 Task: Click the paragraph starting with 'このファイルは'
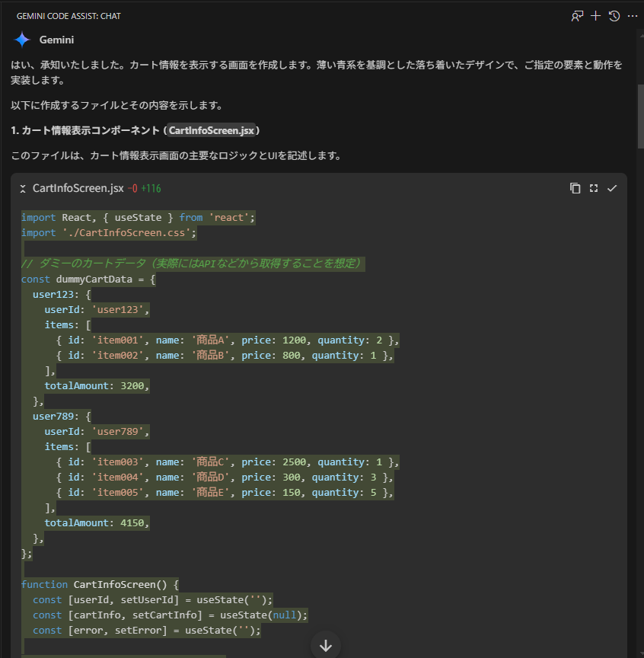[x=177, y=155]
